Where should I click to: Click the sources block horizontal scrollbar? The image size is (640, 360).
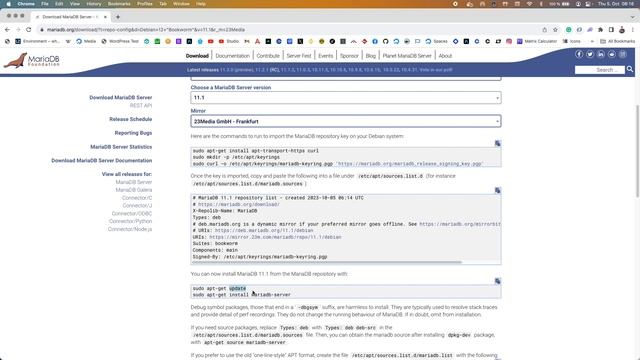[x=326, y=262]
